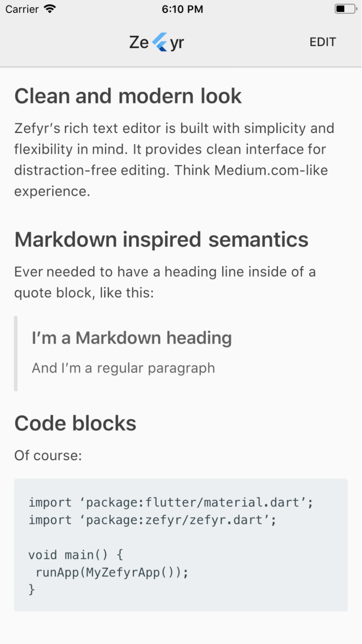Click the gray quote block left border bar

tap(16, 353)
